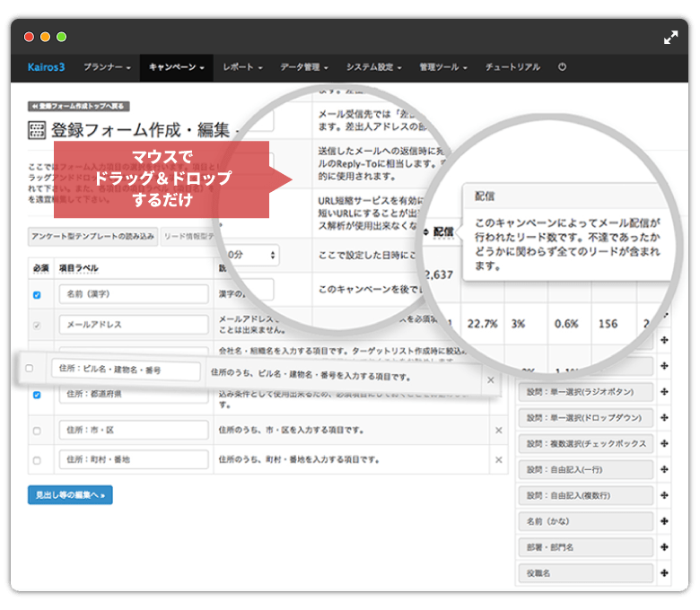This screenshot has width=700, height=610.
Task: Close the dragged ビル名・建物名・番号 row
Action: coord(491,379)
